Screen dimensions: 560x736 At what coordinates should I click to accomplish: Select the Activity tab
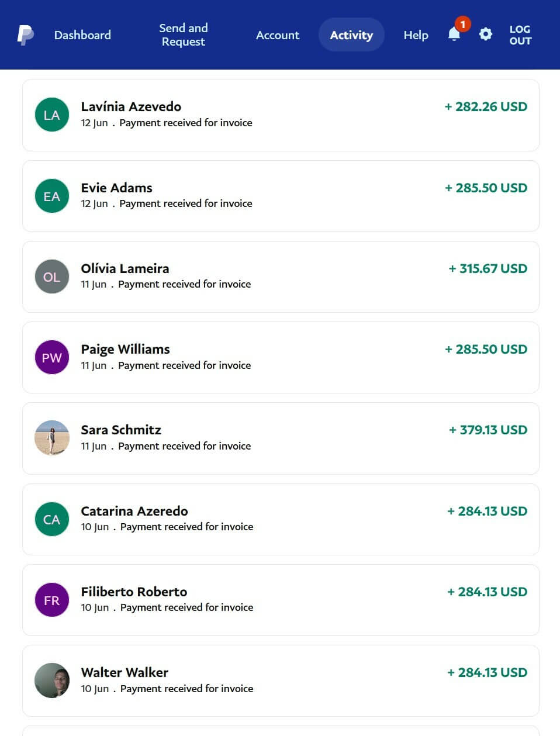(x=351, y=35)
